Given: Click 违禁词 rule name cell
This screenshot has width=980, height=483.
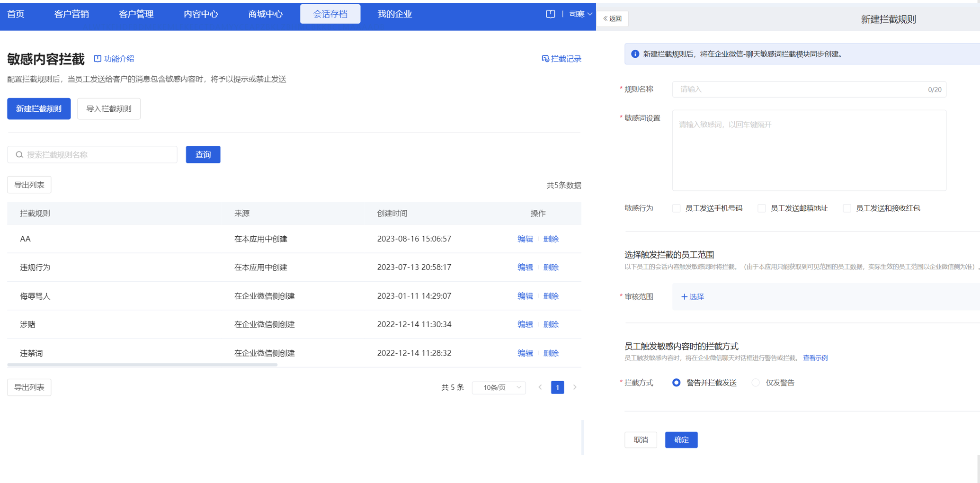Looking at the screenshot, I should click(x=31, y=353).
